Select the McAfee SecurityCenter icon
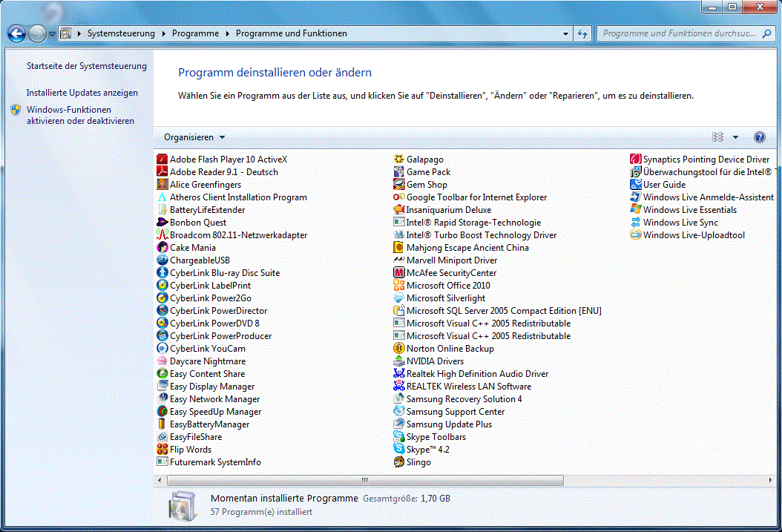The image size is (782, 532). coord(398,273)
